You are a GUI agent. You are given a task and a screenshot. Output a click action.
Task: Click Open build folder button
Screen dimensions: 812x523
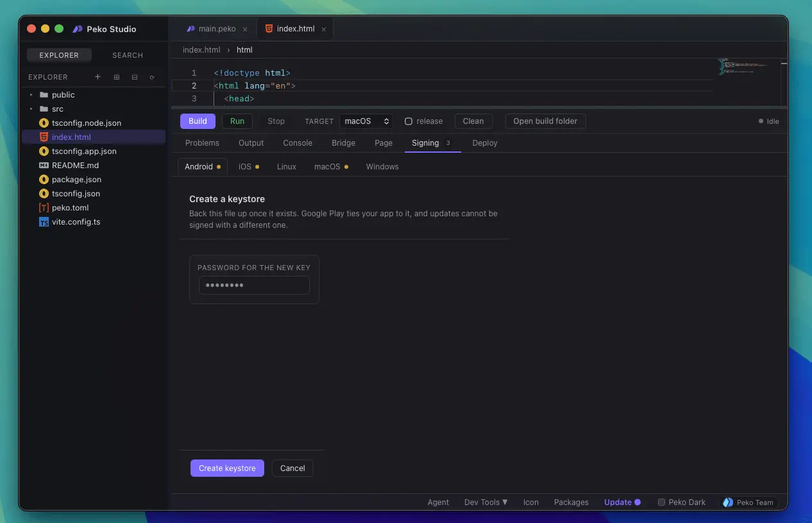[x=545, y=121]
